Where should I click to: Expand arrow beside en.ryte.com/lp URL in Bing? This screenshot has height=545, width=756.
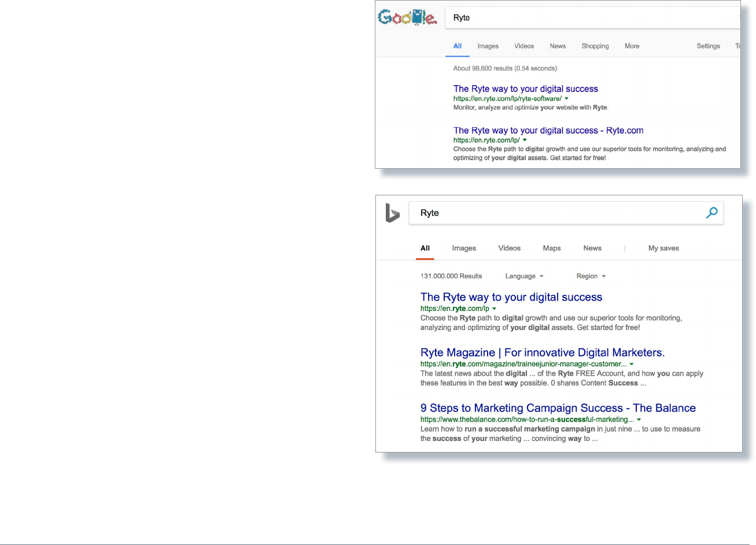pos(494,309)
